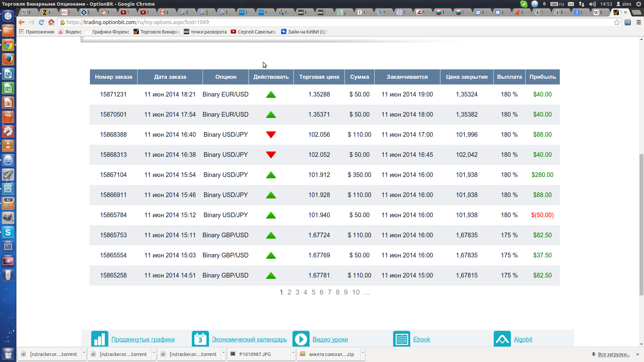Expand P1010987.JPG download options arrow
Image resolution: width=644 pixels, height=362 pixels.
[x=293, y=353]
